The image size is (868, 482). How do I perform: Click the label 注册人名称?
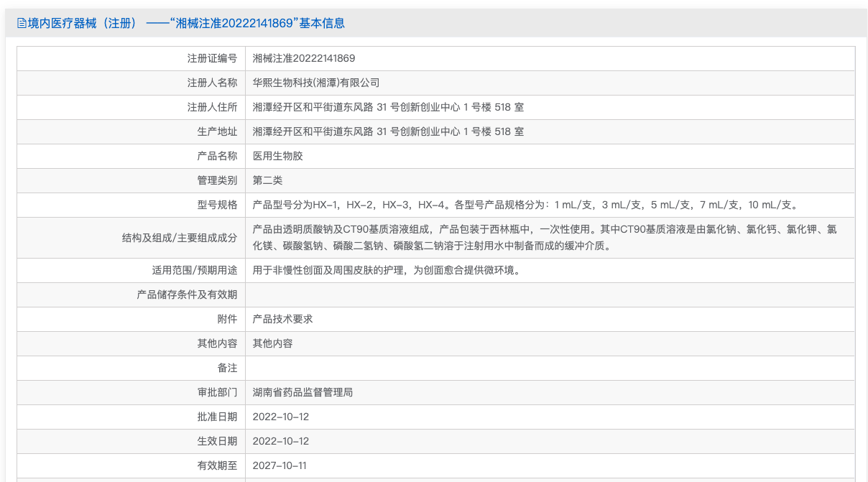click(x=212, y=83)
